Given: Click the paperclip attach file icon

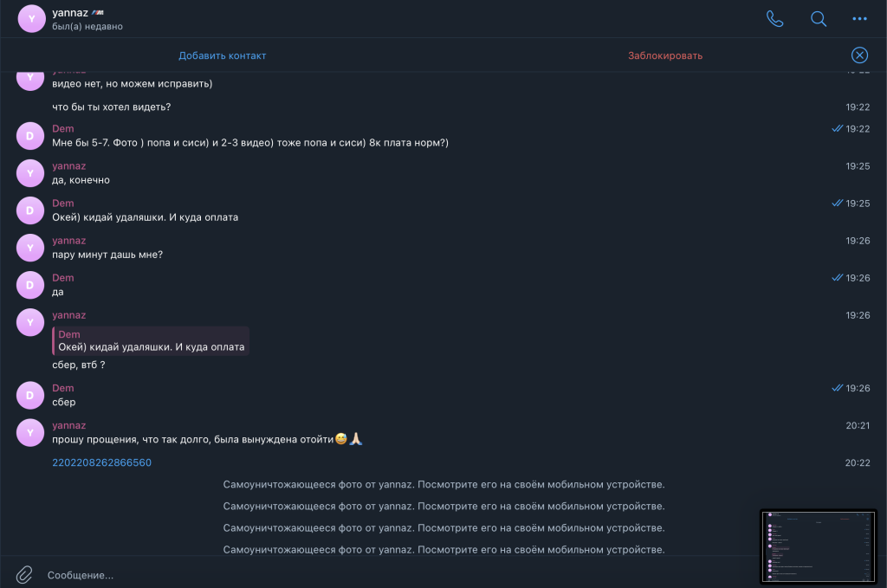Looking at the screenshot, I should tap(24, 574).
